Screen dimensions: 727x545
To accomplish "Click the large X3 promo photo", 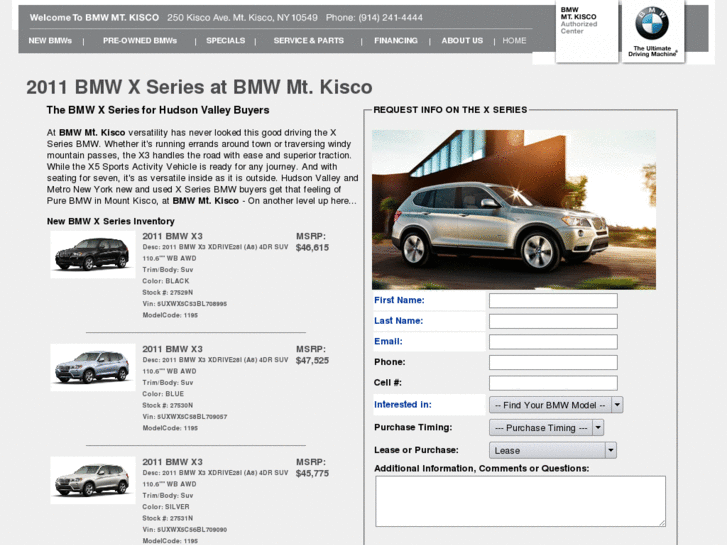I will pos(514,210).
